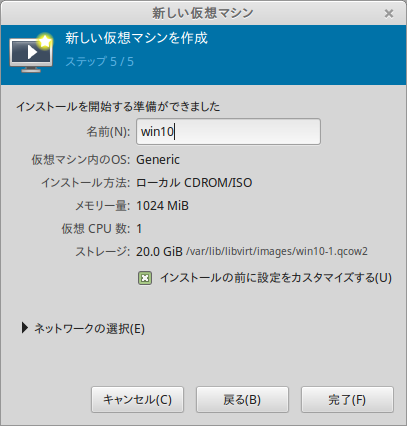This screenshot has width=407, height=426.
Task: Click the new virtual machine monitor icon
Action: click(31, 53)
